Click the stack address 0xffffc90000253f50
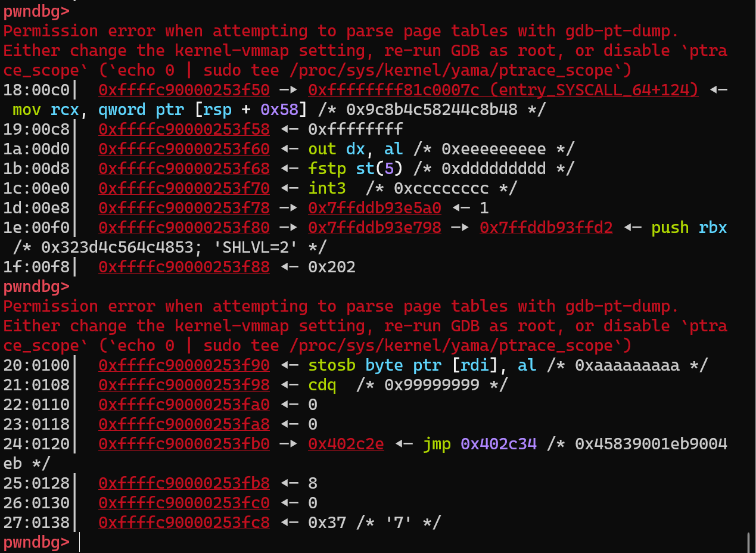The image size is (756, 553). [x=183, y=90]
